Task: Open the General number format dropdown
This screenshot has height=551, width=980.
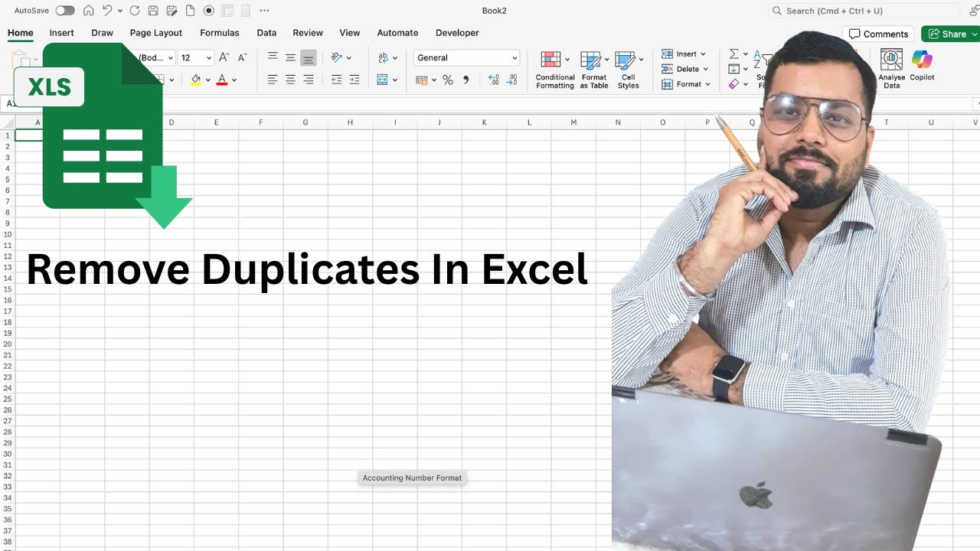Action: [x=466, y=57]
